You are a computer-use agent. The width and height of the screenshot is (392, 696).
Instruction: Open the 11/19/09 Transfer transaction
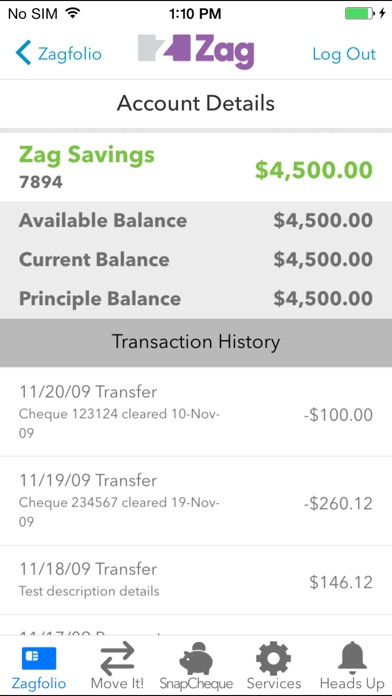click(196, 501)
